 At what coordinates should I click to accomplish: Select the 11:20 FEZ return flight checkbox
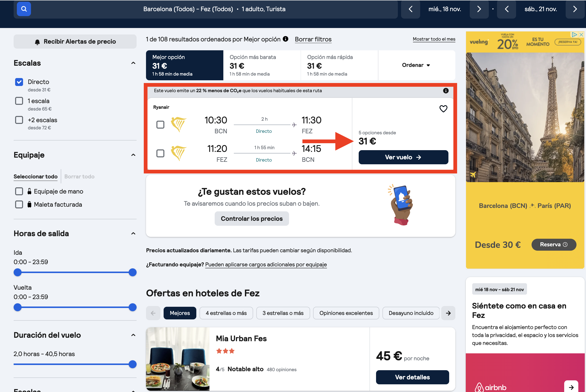[x=160, y=153]
